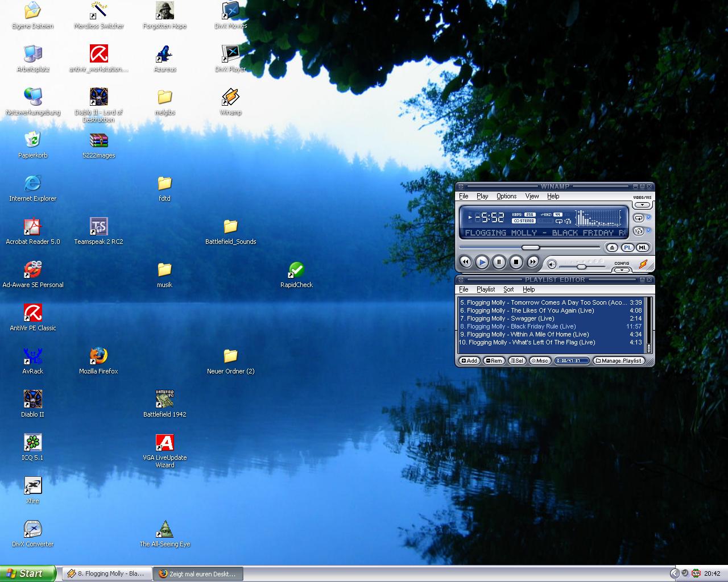Launch Ad-Aware SE Personal shortcut
Screen dimensions: 728x582
[33, 275]
